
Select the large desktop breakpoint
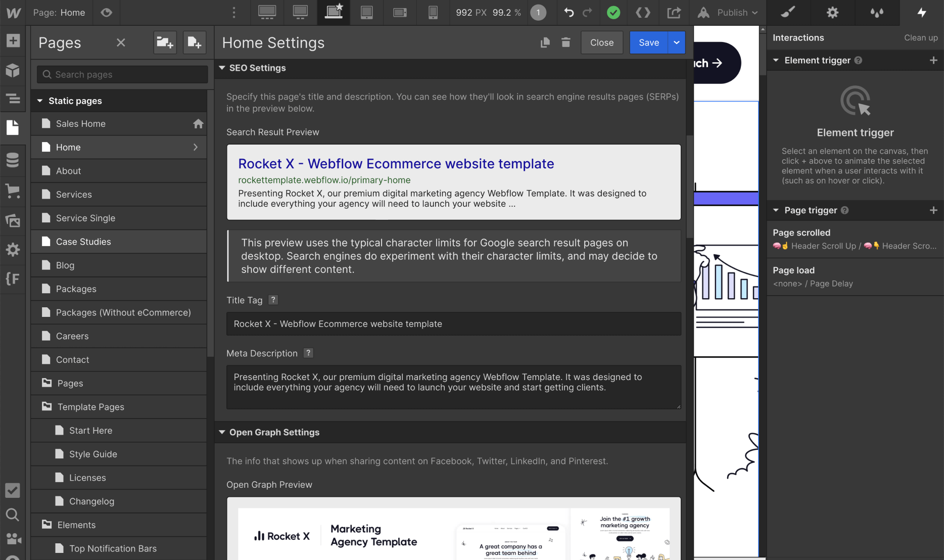pyautogui.click(x=267, y=13)
